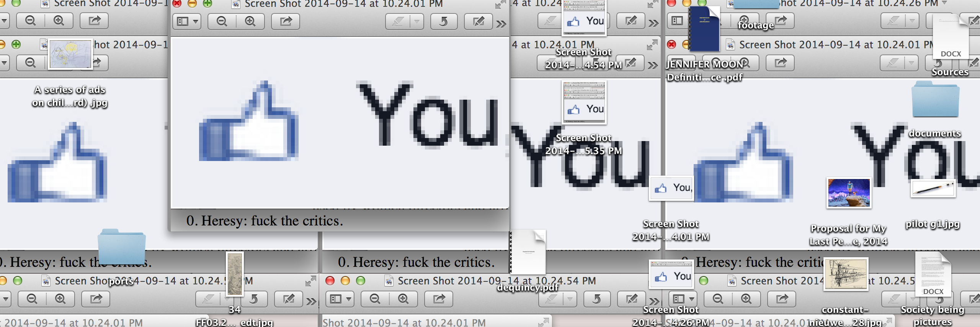Click the document proxy icon in the frontmost title bar
Image resolution: width=980 pixels, height=327 pixels.
(236, 4)
